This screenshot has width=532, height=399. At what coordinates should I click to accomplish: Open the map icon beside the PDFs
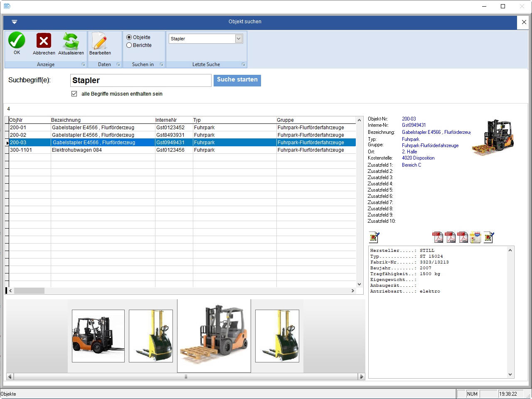475,237
